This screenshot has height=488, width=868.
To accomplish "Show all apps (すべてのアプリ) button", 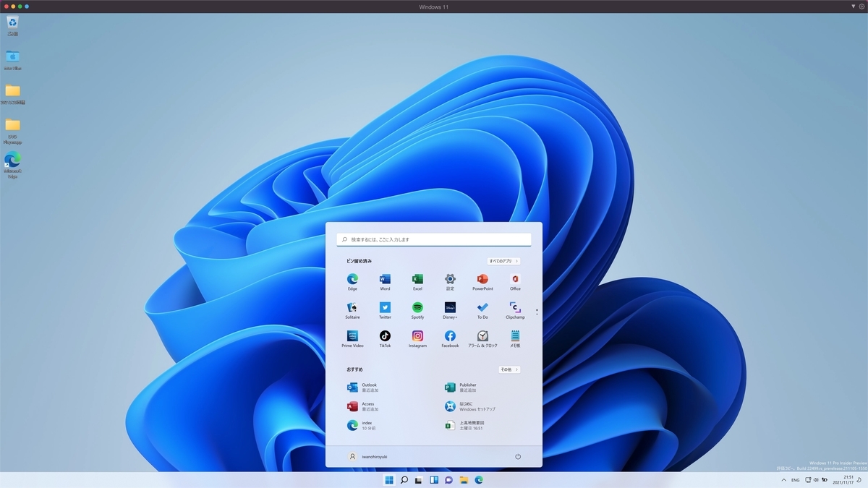I will pos(503,261).
